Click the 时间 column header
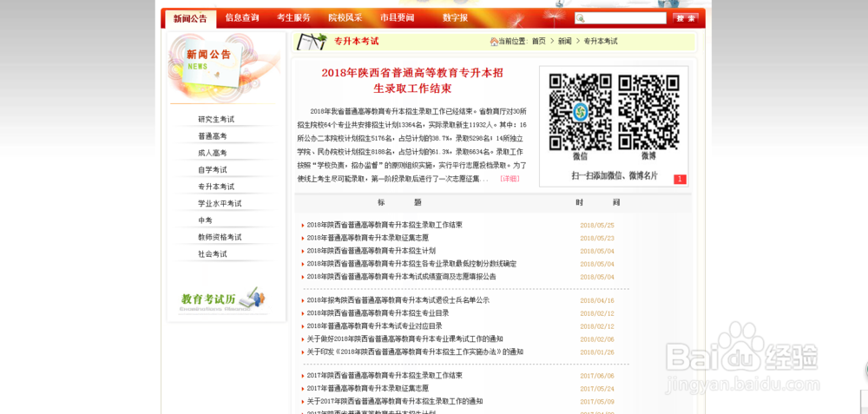Image resolution: width=868 pixels, height=414 pixels. coord(597,202)
